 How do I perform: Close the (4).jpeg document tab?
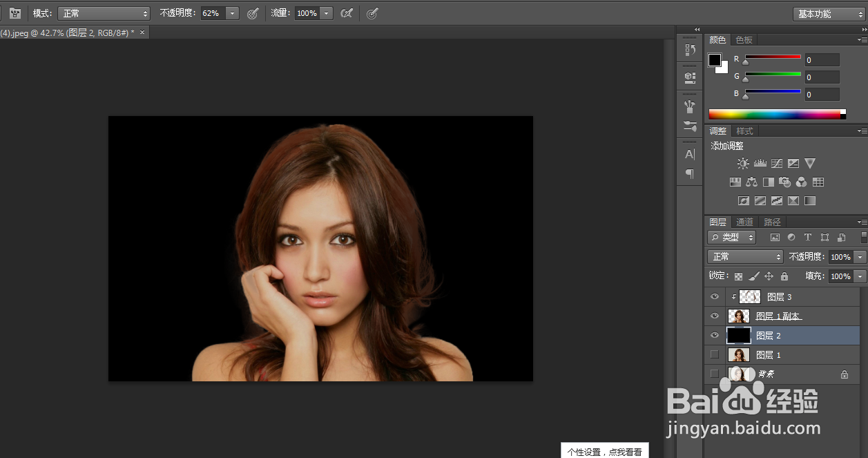[142, 32]
